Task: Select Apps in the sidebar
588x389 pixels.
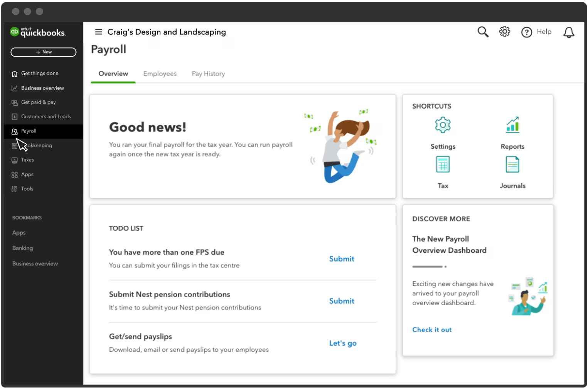Action: (x=27, y=174)
